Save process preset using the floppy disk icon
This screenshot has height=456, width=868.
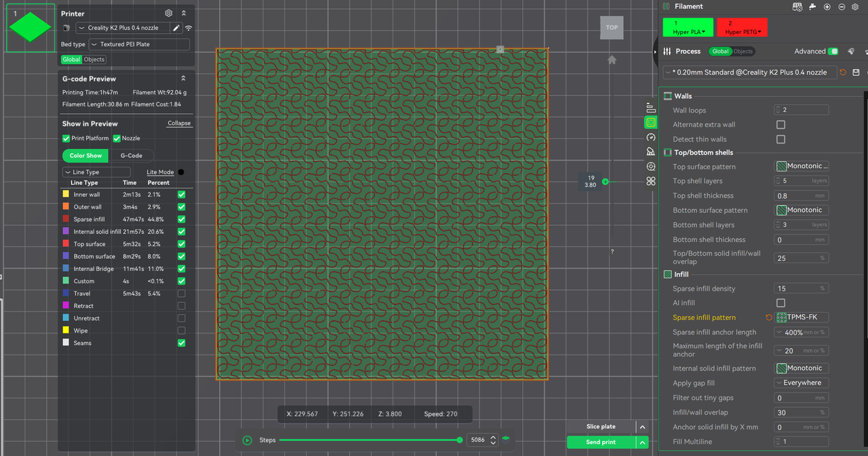click(856, 72)
